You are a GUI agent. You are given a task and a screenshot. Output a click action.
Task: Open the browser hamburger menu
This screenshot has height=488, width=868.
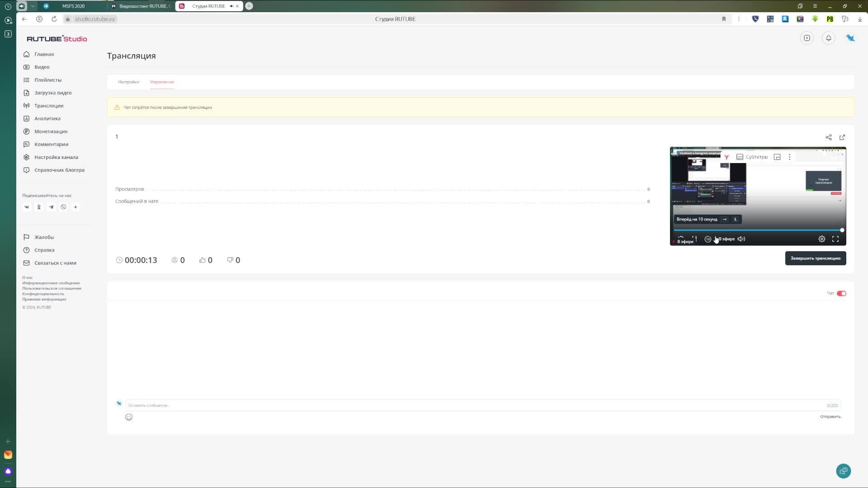pos(815,6)
